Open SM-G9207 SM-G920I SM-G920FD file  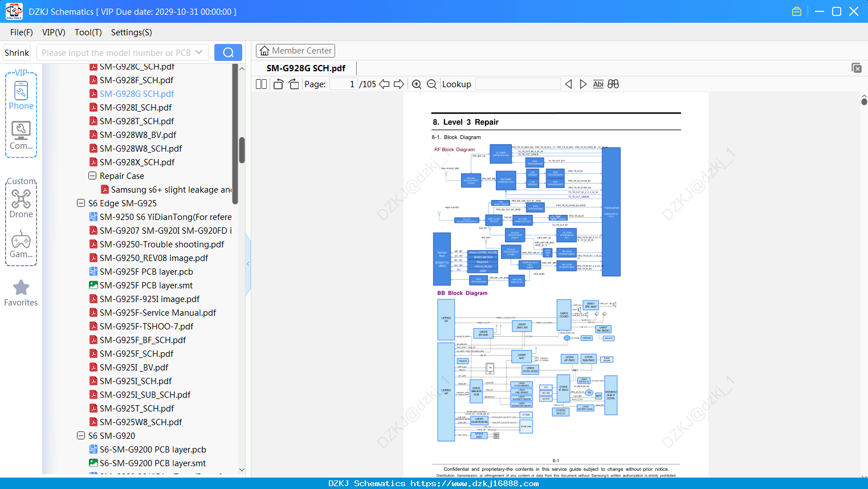(166, 231)
